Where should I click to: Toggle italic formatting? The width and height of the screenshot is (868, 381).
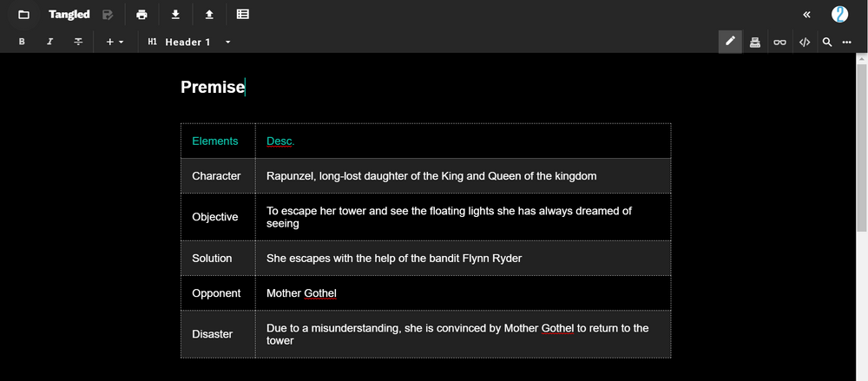tap(49, 42)
